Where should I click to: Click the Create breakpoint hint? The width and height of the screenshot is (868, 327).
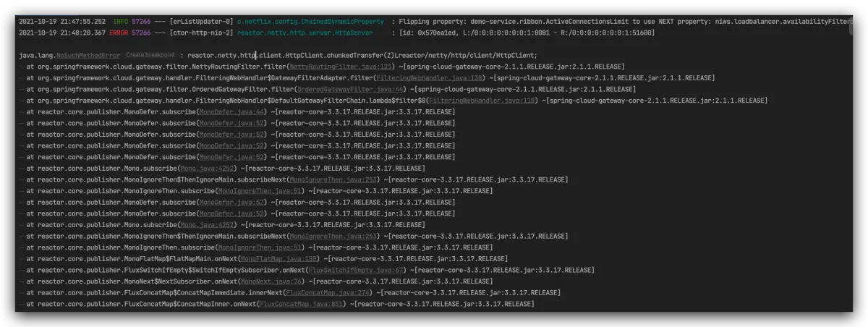pyautogui.click(x=150, y=56)
